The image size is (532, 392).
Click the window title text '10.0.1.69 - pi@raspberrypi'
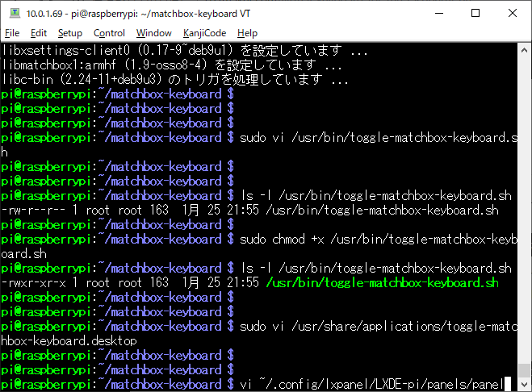pos(82,14)
